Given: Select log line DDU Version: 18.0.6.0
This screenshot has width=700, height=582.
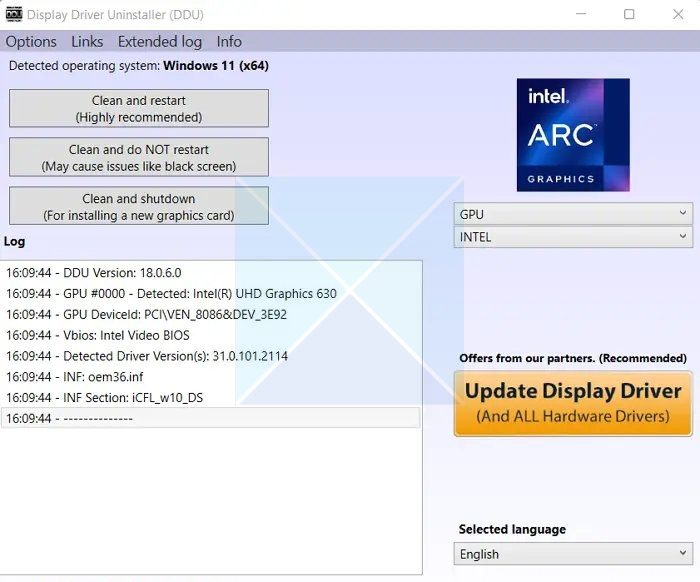Looking at the screenshot, I should pyautogui.click(x=211, y=273).
